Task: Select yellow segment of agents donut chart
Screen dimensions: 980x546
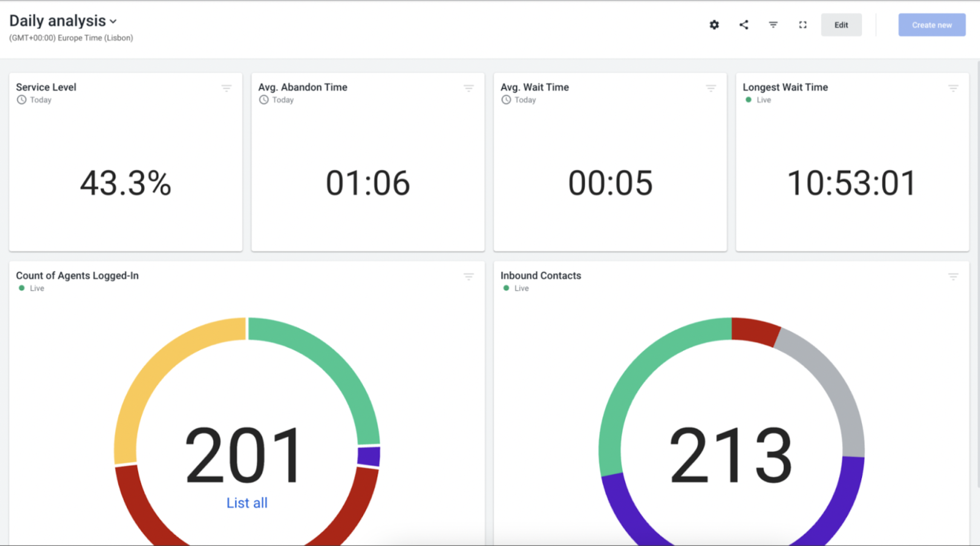Action: pyautogui.click(x=160, y=366)
